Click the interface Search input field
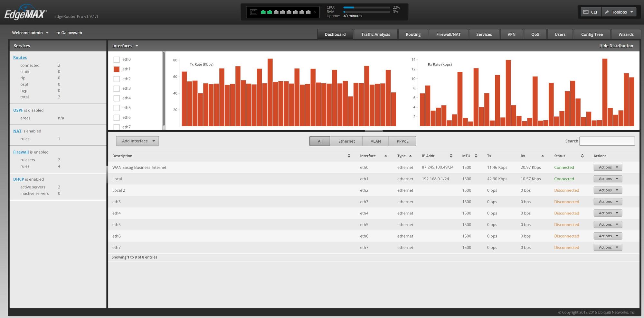Screen dimensions: 644x318 (607, 141)
